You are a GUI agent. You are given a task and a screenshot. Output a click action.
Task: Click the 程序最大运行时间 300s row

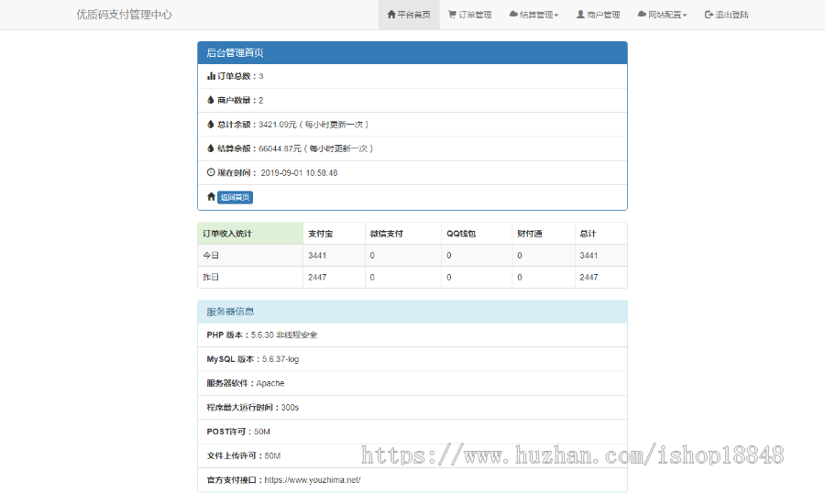coord(412,407)
